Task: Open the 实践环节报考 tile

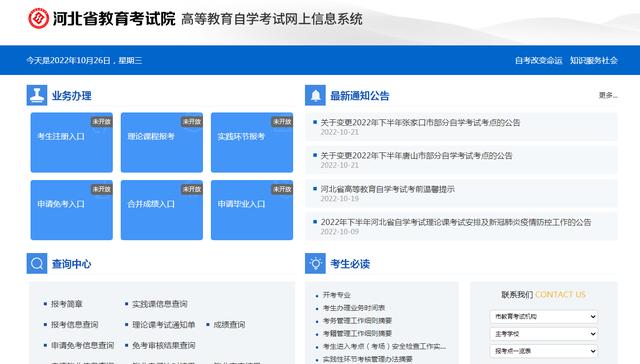Action: click(x=252, y=142)
